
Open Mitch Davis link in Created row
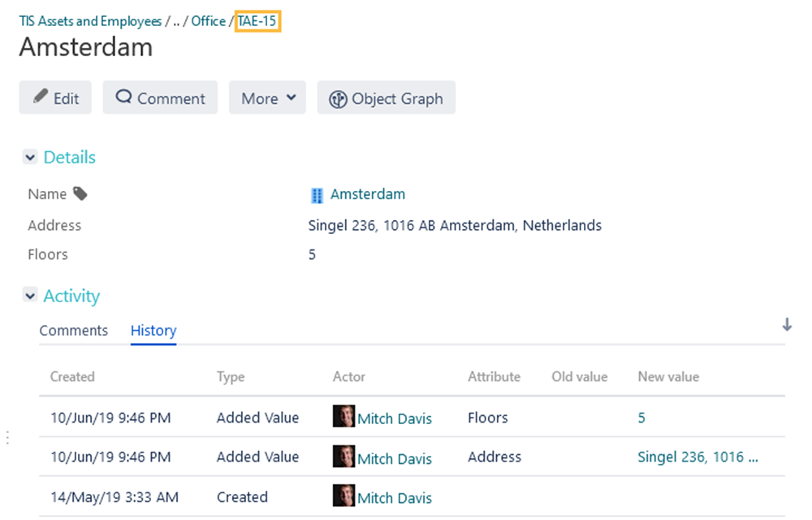coord(395,498)
